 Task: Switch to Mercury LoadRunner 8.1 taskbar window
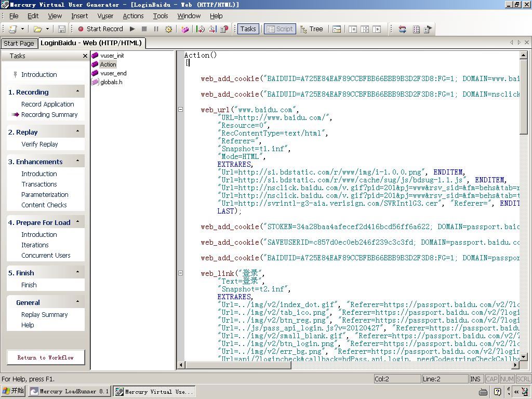coord(70,391)
